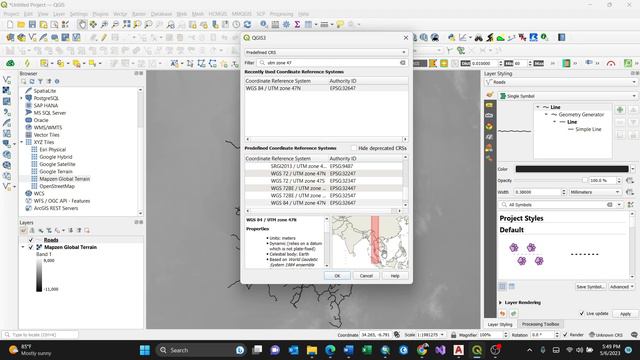Screen dimensions: 640x360
Task: Open the Labels tab in Layer Styling
Action: click(489, 105)
